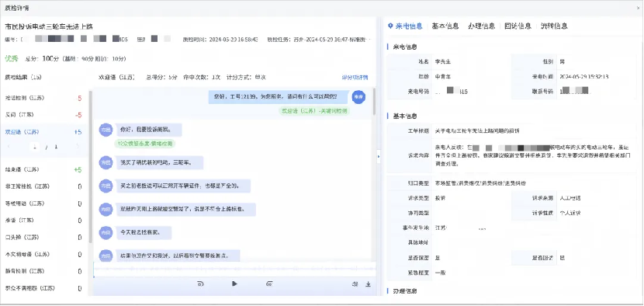Click citizen avatar beside 你好，我要投诉商家
The image size is (644, 306).
pos(106,130)
